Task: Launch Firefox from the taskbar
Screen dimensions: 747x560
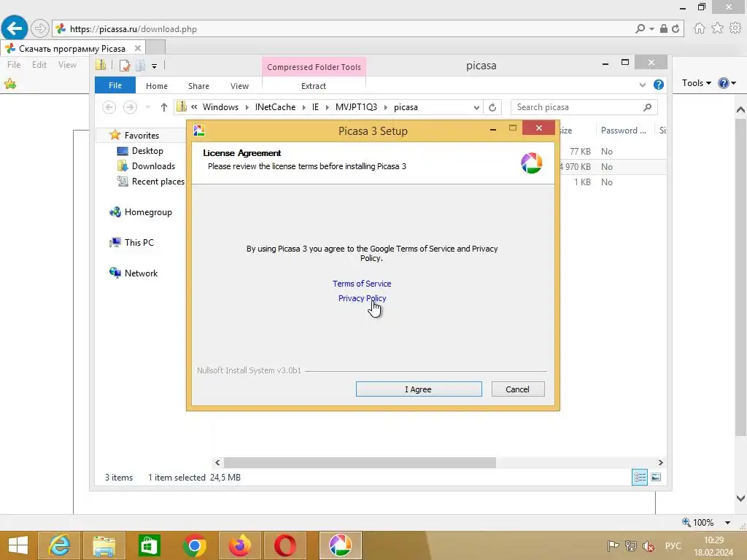Action: 239,545
